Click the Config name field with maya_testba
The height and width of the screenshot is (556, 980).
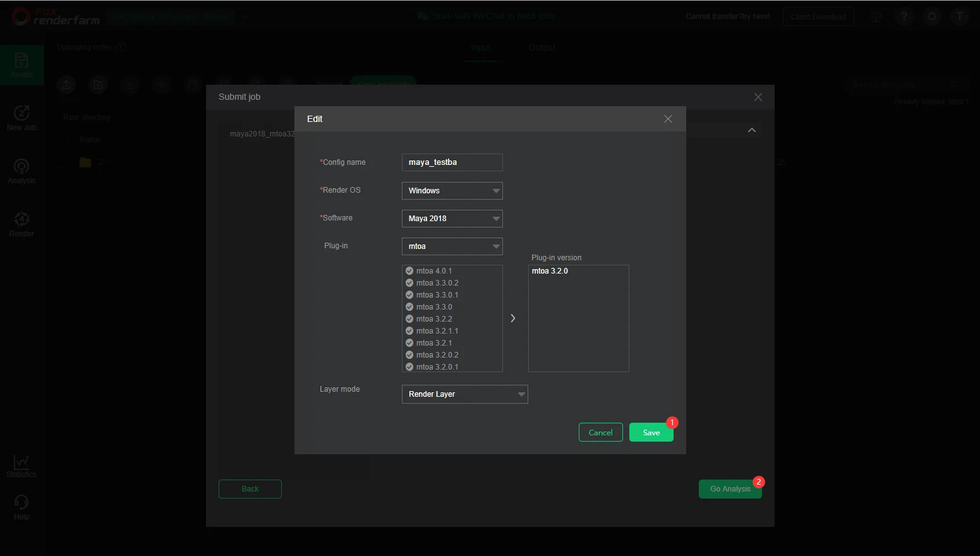tap(452, 162)
